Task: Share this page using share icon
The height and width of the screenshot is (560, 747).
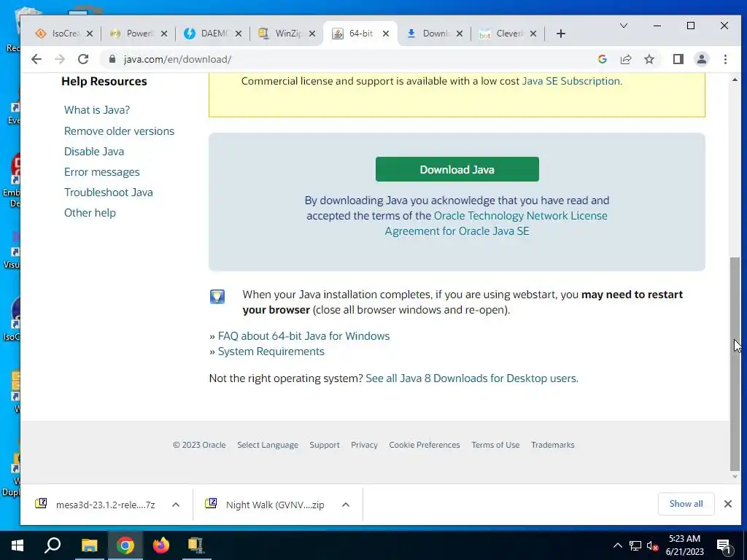Action: [x=625, y=59]
